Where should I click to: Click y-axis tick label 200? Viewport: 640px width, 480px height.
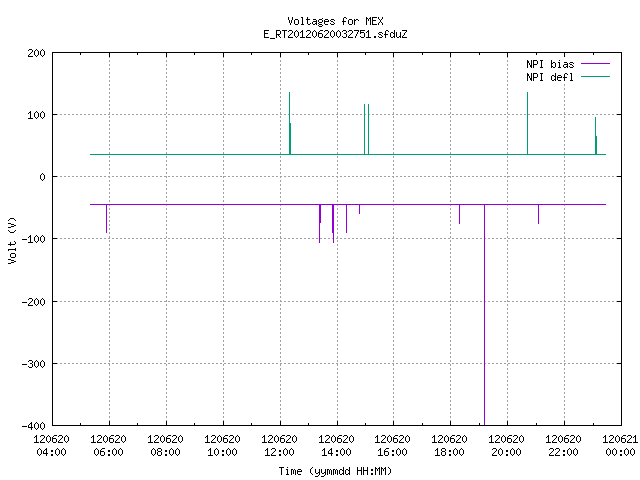(36, 53)
